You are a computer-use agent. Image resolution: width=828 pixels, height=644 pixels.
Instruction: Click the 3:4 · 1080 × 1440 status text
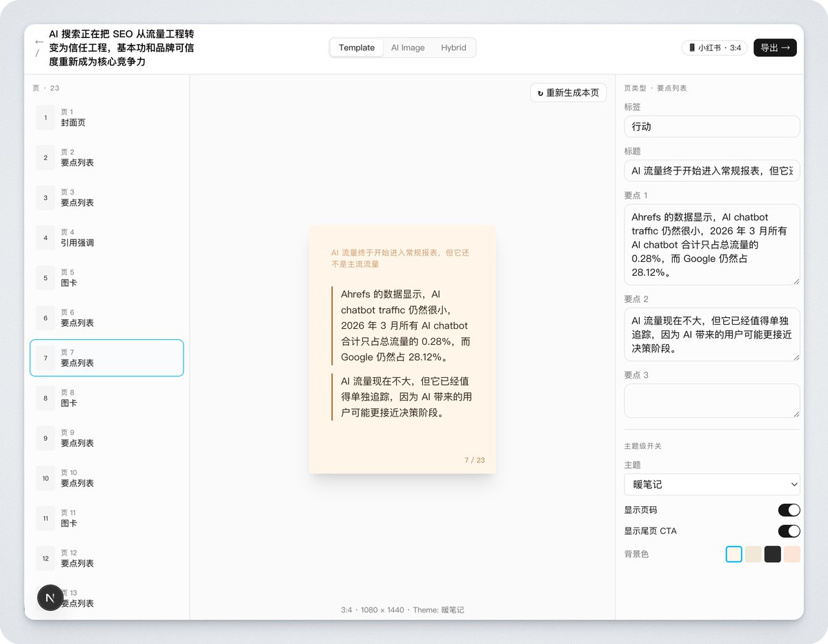pyautogui.click(x=372, y=610)
